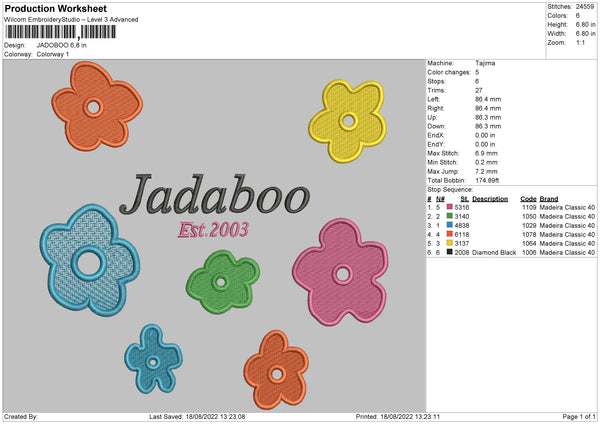Screen dimensions: 600x424
Task: Click the code 1109 in stop row 1
Action: (529, 207)
